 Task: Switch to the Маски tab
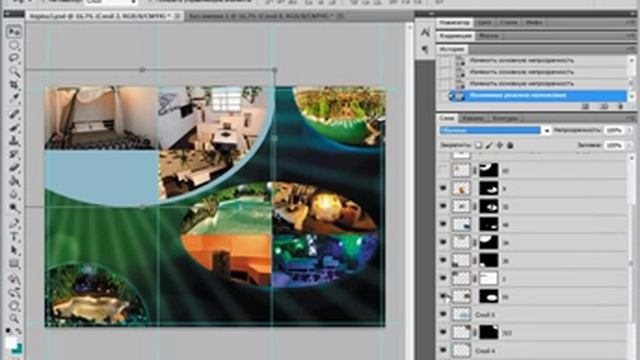489,36
